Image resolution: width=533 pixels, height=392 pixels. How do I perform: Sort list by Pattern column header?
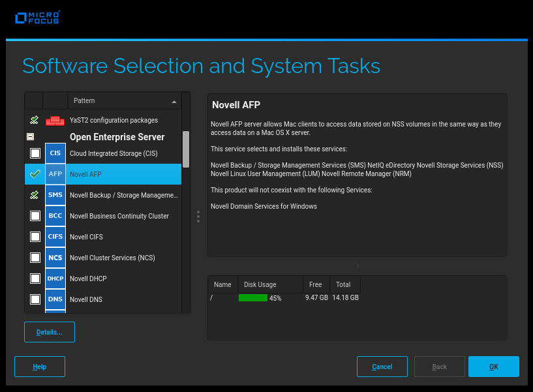click(124, 101)
